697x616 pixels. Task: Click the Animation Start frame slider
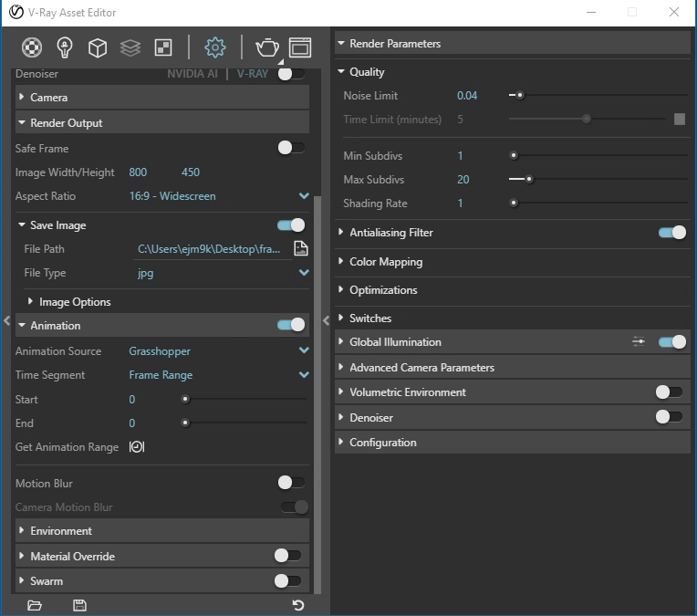click(x=244, y=399)
